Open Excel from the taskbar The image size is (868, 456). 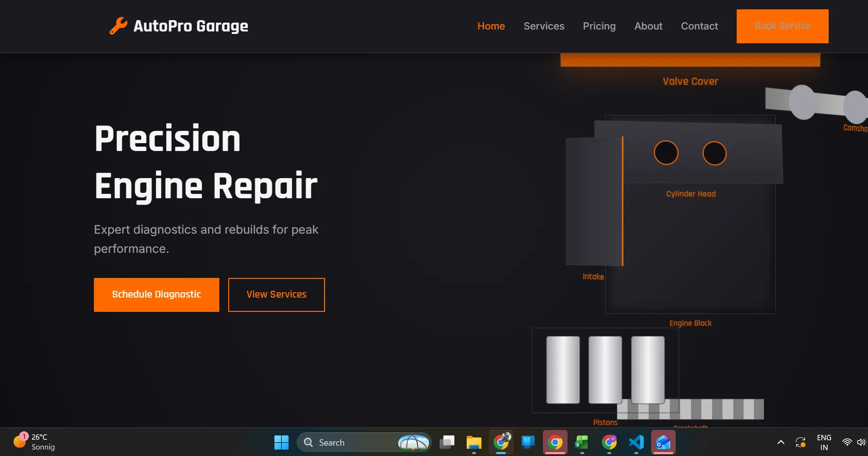pyautogui.click(x=582, y=442)
